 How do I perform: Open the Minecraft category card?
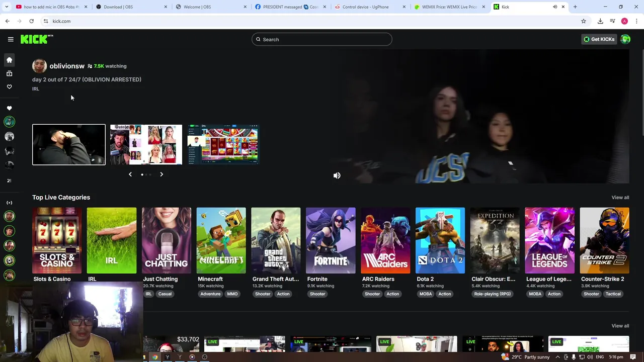click(221, 240)
